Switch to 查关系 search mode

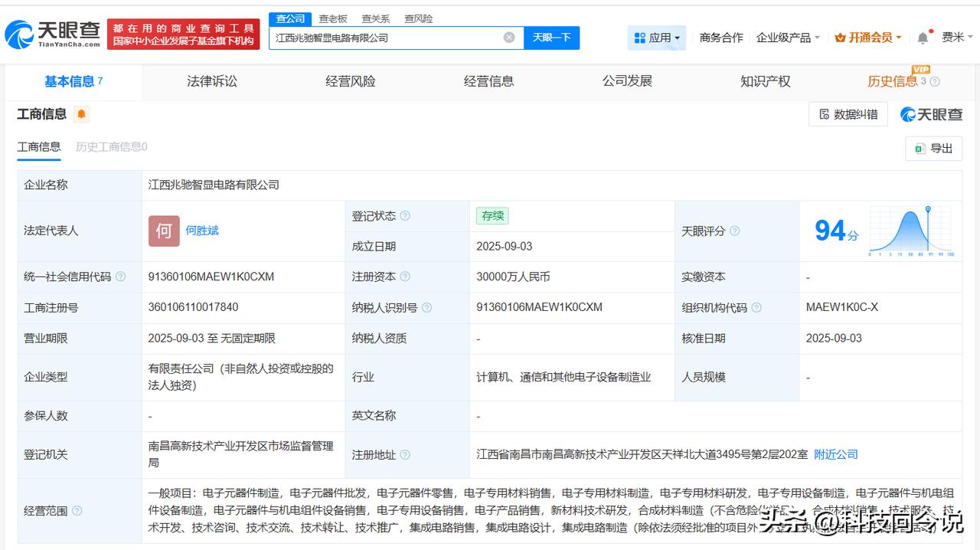click(x=375, y=18)
